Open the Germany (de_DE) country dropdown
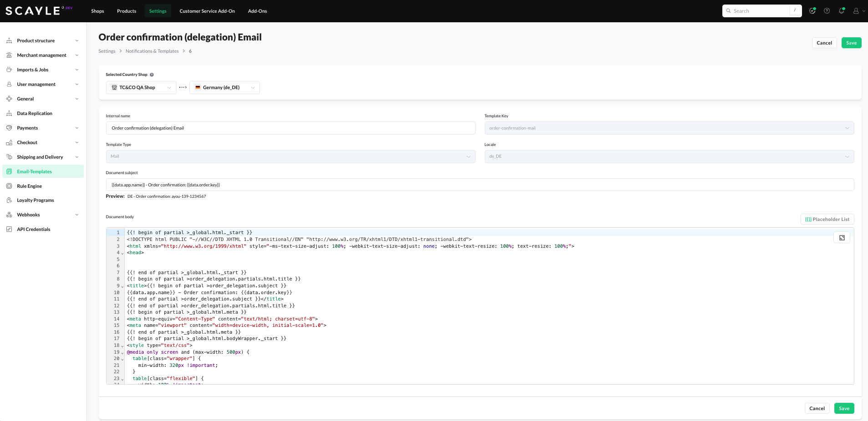This screenshot has width=868, height=421. point(224,87)
